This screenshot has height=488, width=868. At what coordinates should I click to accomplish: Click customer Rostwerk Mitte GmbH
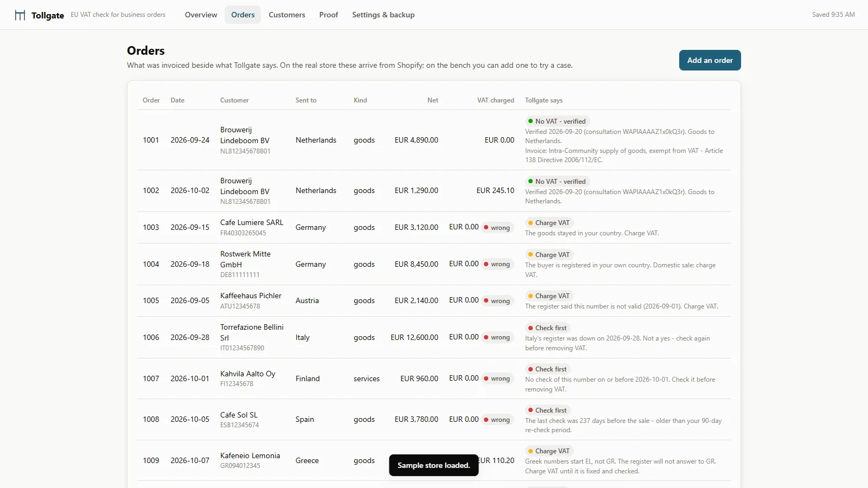(x=245, y=259)
